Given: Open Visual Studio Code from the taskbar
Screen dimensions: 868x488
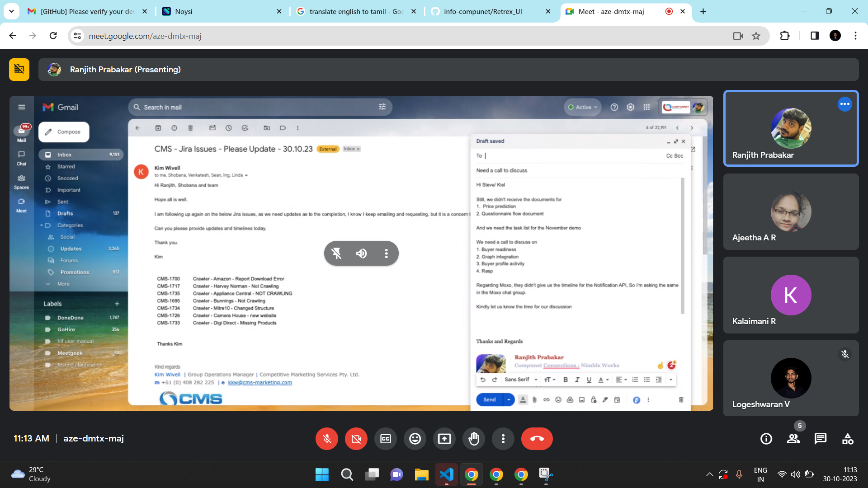Looking at the screenshot, I should (446, 474).
